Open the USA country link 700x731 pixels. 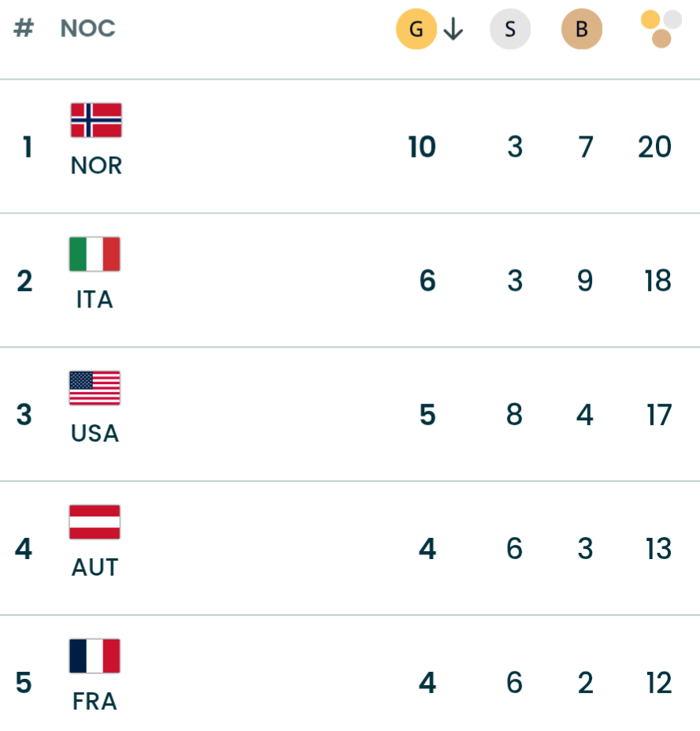[95, 434]
